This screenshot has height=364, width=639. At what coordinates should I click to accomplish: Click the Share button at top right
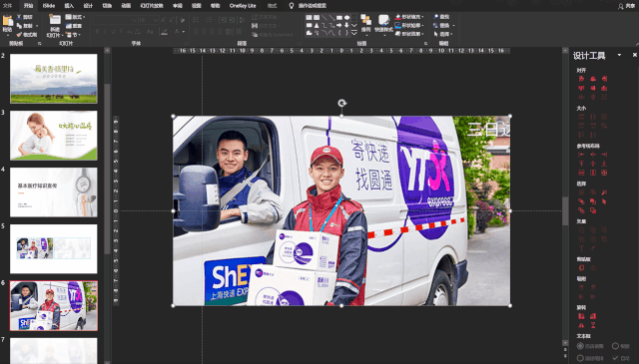click(626, 6)
